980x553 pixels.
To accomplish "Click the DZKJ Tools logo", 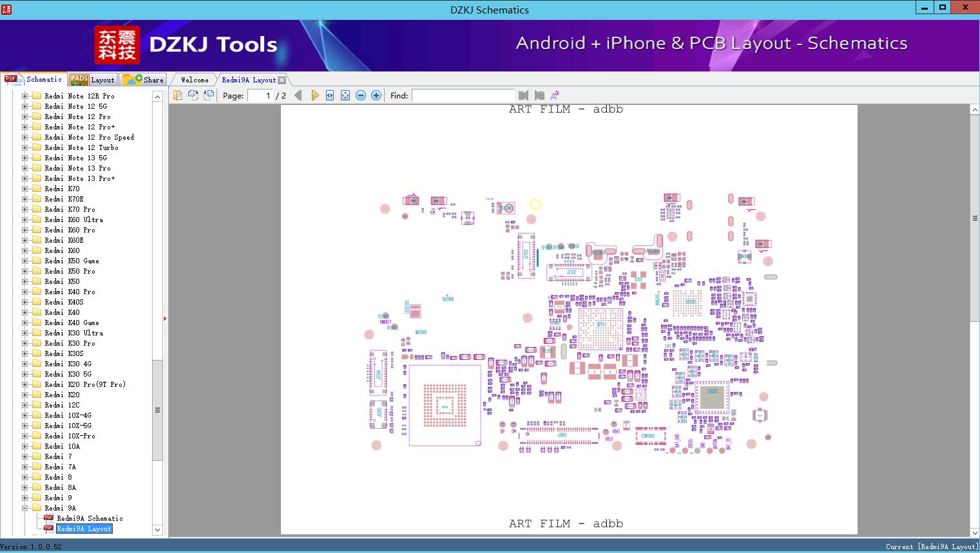I will coord(187,45).
